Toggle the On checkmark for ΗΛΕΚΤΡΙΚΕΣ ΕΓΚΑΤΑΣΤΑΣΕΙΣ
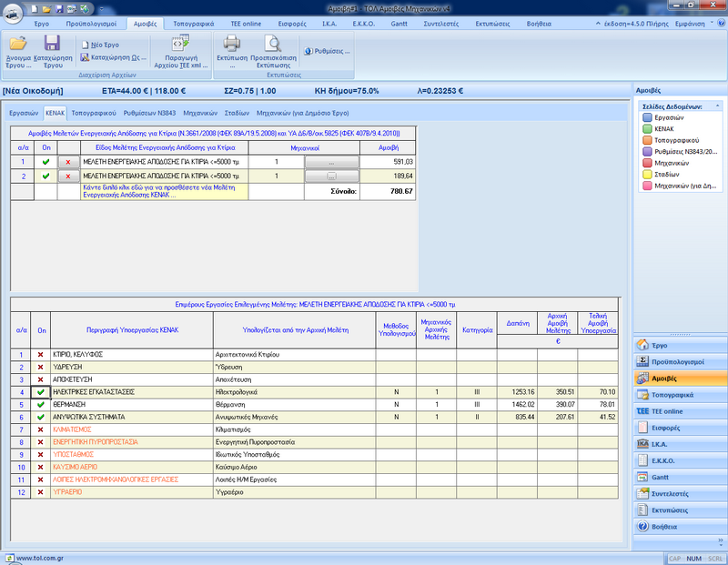 pos(41,392)
